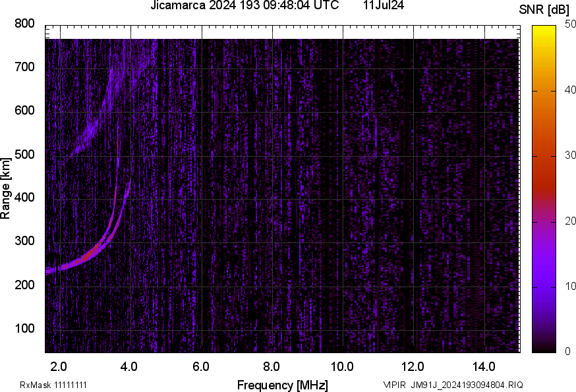Viewport: 576px width, 392px height.
Task: Click the x-axis tick label '2.0'
Action: [x=59, y=367]
